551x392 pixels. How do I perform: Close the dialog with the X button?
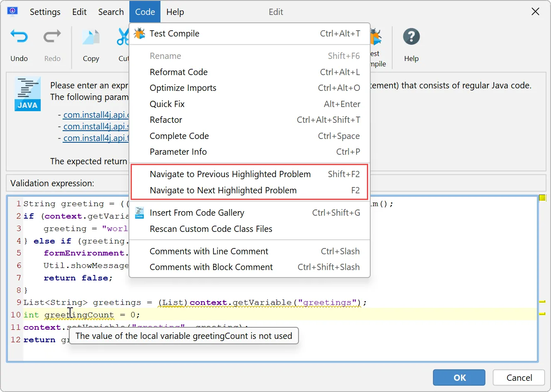click(535, 12)
